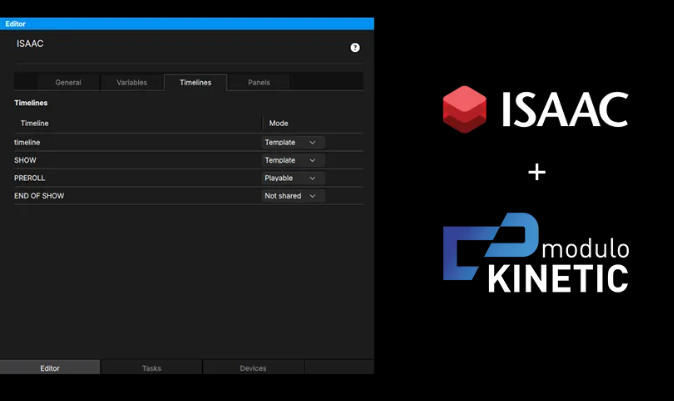The height and width of the screenshot is (401, 674).
Task: Select the 'timeline' row name
Action: (27, 142)
